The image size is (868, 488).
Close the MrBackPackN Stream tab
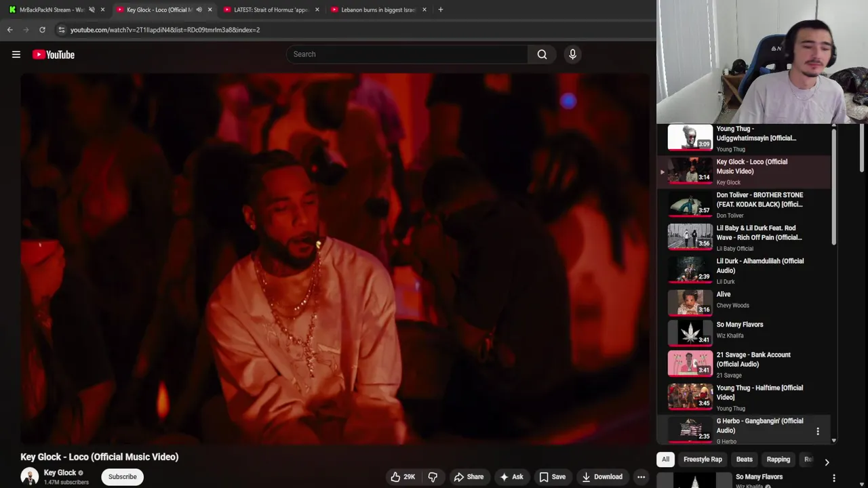pyautogui.click(x=102, y=9)
